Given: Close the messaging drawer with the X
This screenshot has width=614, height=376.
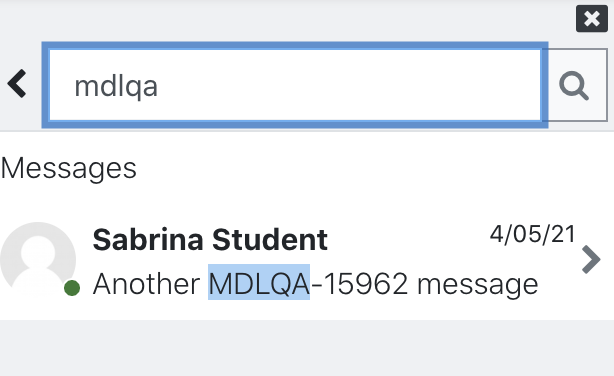Looking at the screenshot, I should click(592, 18).
